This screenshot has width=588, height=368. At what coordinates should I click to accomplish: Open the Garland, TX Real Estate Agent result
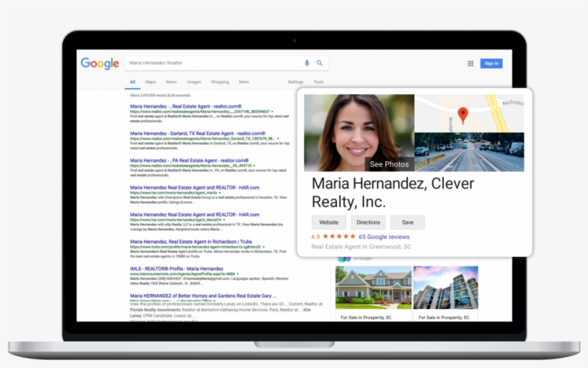coord(198,133)
